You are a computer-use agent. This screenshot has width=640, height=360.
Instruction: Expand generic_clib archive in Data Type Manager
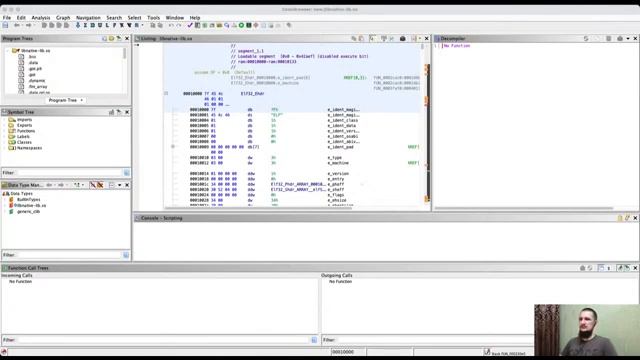[4, 212]
